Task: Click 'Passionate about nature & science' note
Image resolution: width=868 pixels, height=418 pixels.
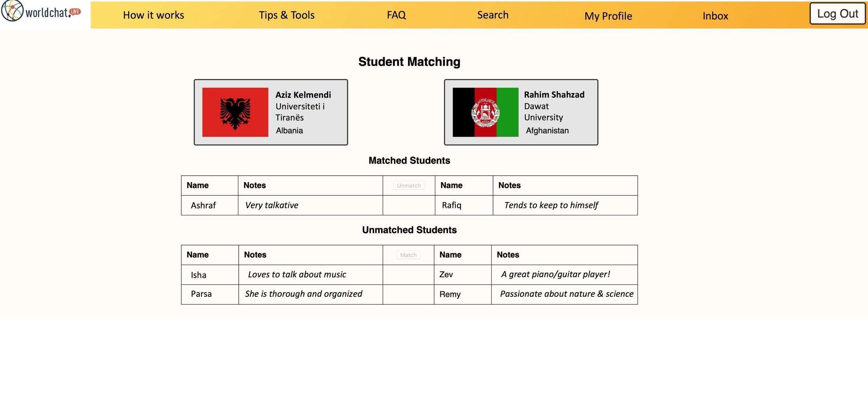Action: pos(567,294)
